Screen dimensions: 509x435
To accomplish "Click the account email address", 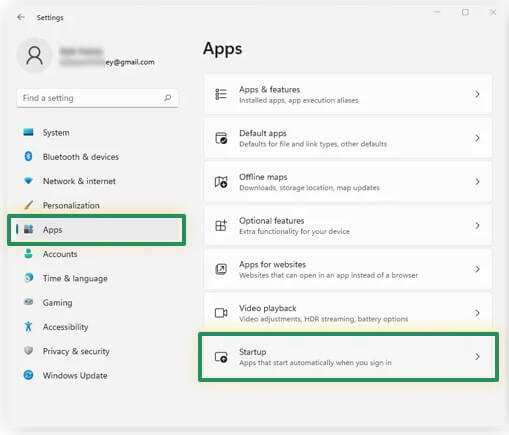I will pyautogui.click(x=107, y=62).
